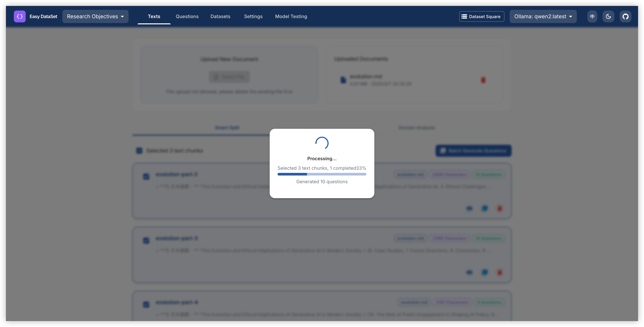The width and height of the screenshot is (644, 327).
Task: Go to Model Testing tab
Action: pyautogui.click(x=291, y=16)
